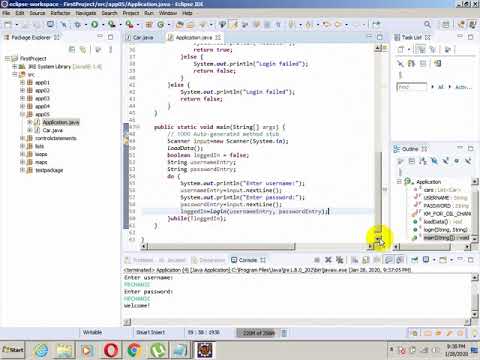Viewport: 480px width, 360px height.
Task: Collapse the FirstProject tree node
Action: click(7, 58)
